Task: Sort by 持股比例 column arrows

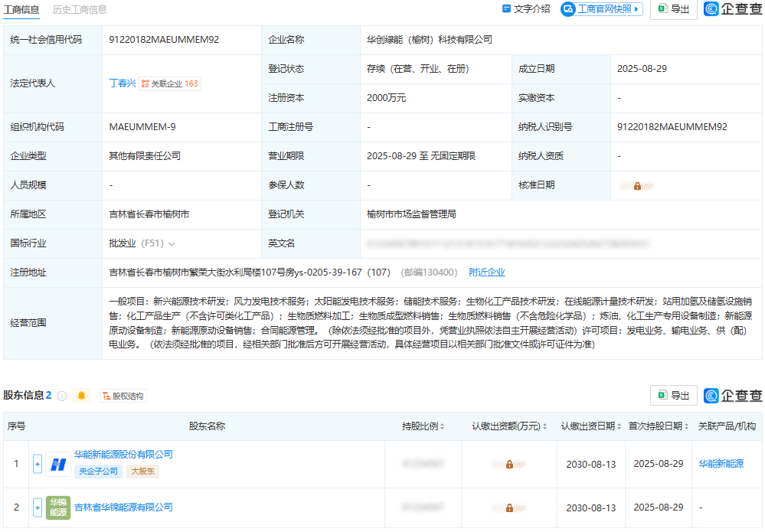Action: pos(443,426)
